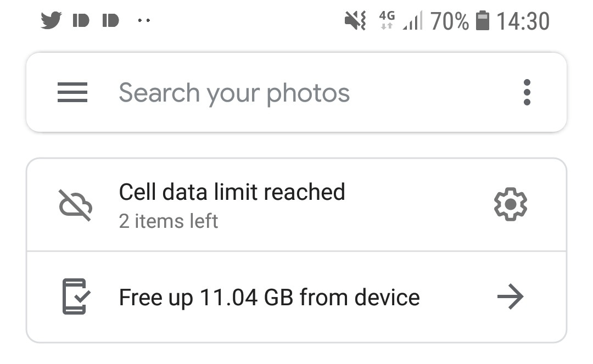Tap the first ID notification icon

pos(81,20)
